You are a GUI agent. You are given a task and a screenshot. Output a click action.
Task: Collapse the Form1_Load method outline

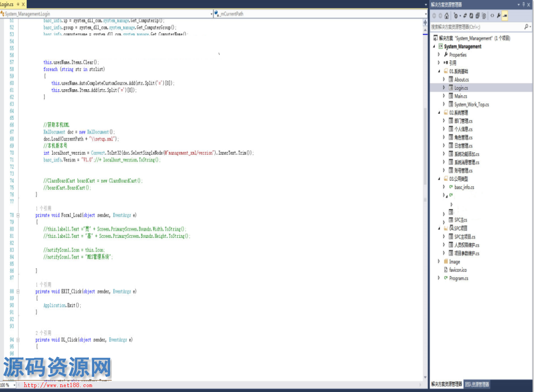pyautogui.click(x=18, y=215)
